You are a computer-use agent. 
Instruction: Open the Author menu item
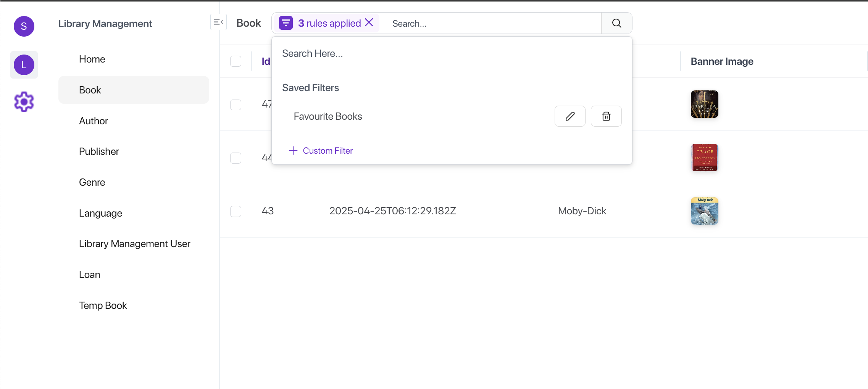click(94, 121)
